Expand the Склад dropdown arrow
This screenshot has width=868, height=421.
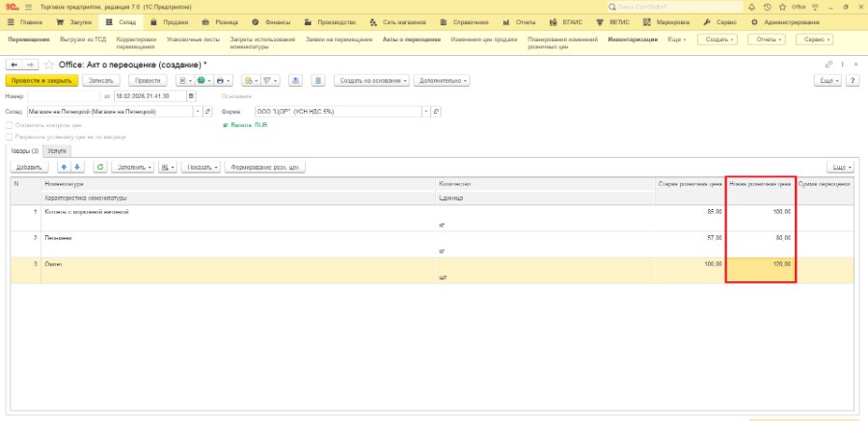point(199,111)
